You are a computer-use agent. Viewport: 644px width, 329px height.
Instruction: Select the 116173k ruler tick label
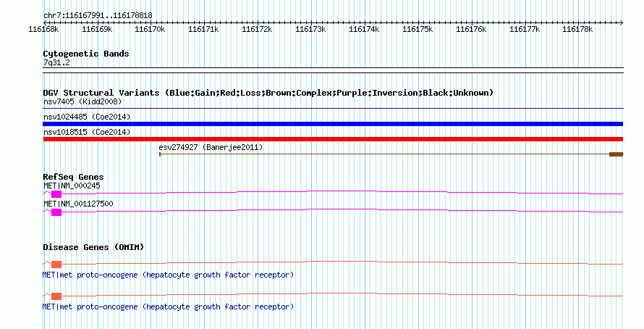pyautogui.click(x=310, y=29)
